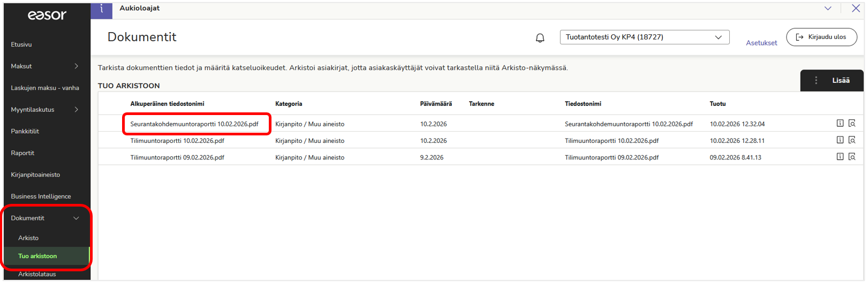Open Kirjanpitoaineisto section

click(x=35, y=174)
